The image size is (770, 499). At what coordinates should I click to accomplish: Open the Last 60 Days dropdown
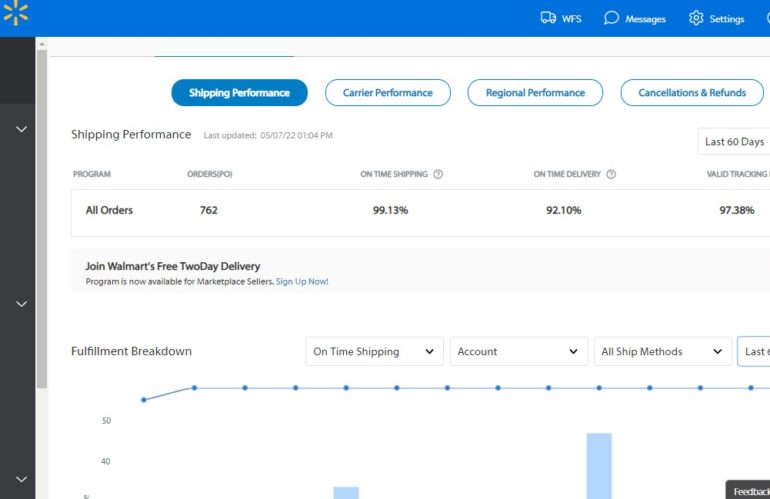pos(734,142)
